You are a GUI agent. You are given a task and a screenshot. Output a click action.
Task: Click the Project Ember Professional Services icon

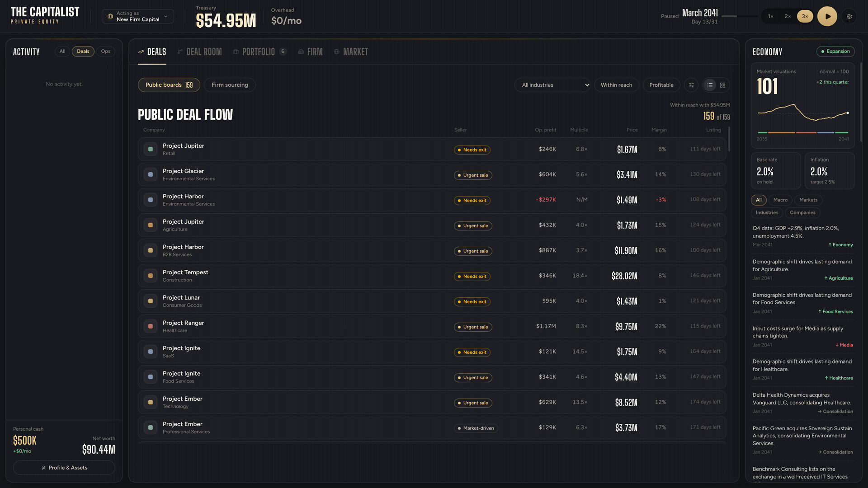(151, 427)
